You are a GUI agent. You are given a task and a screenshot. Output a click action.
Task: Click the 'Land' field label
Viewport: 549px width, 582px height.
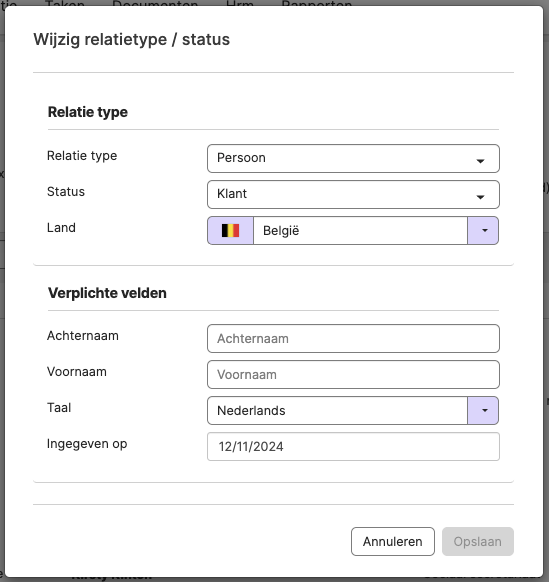pyautogui.click(x=61, y=228)
